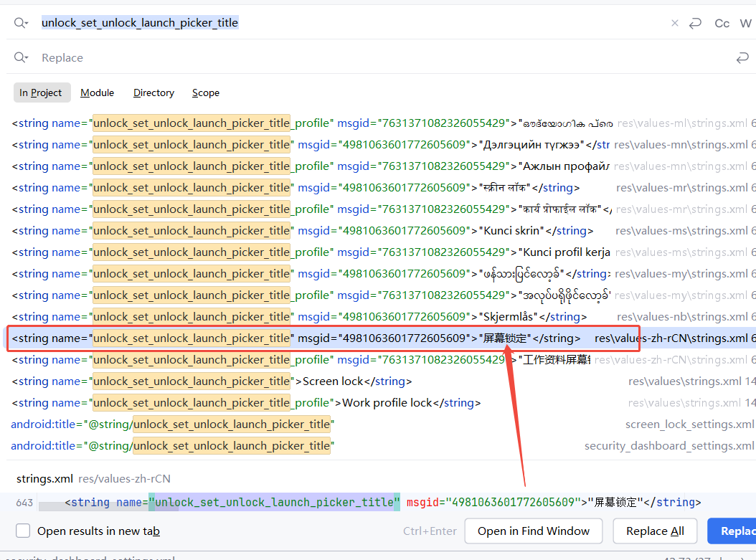756x560 pixels.
Task: Open search history magnifier dropdown
Action: click(22, 23)
